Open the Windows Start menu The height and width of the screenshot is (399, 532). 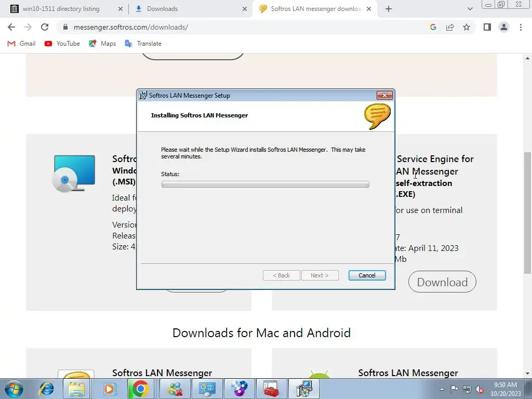(x=14, y=389)
